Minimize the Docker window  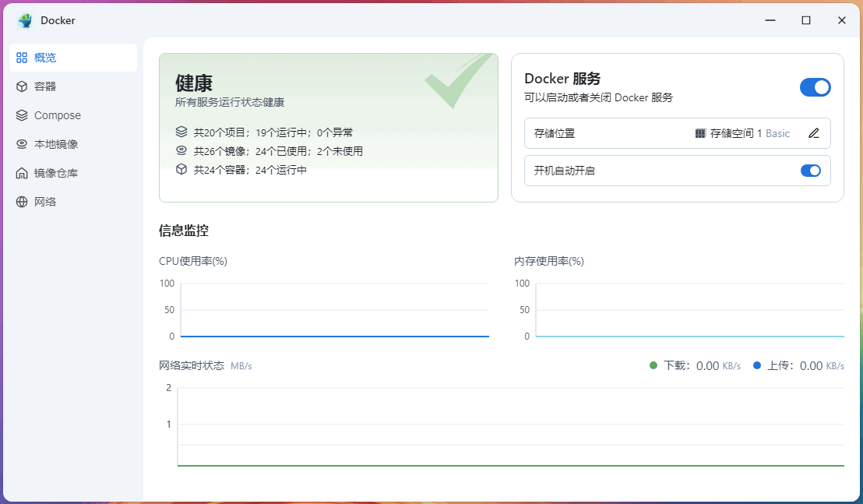click(770, 20)
